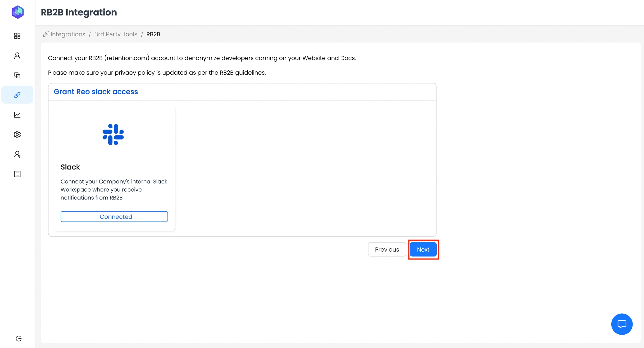
Task: Open the list document icon
Action: (17, 174)
